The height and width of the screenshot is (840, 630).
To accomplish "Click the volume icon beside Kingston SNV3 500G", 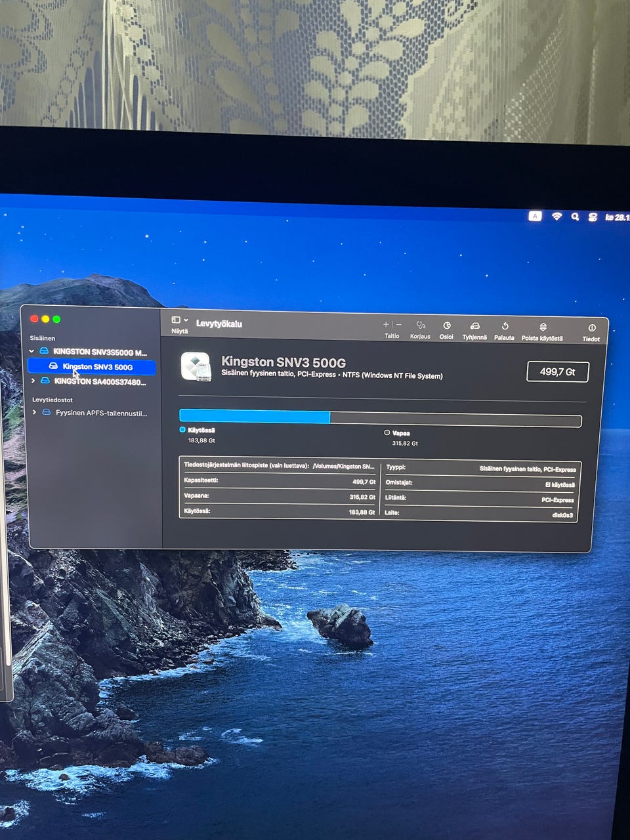I will pyautogui.click(x=53, y=366).
